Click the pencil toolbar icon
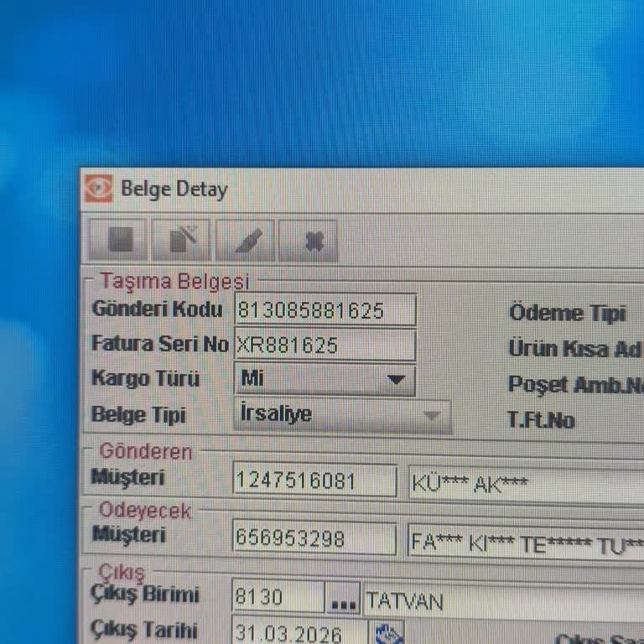The width and height of the screenshot is (644, 644). 245,240
